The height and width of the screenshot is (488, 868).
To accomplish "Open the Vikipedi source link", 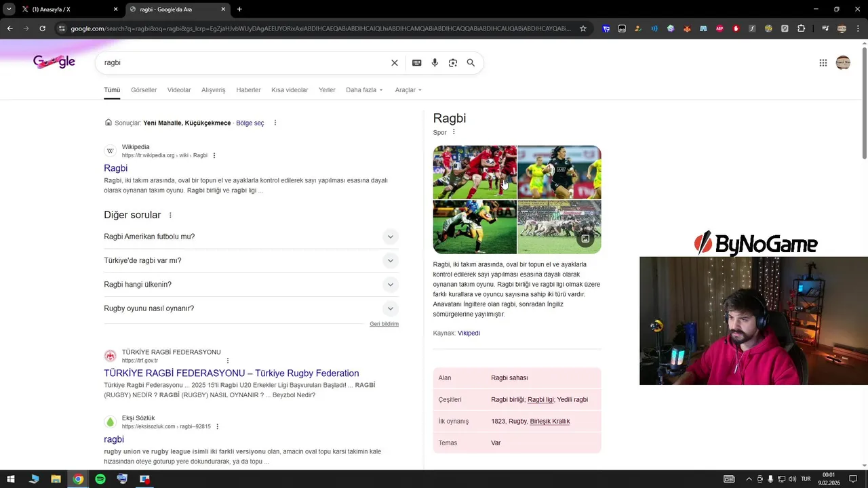I will click(x=469, y=333).
